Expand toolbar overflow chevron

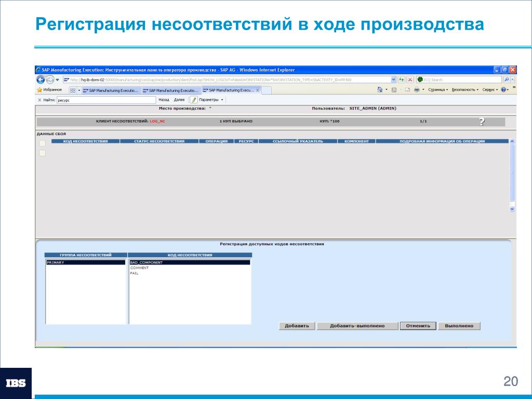tap(514, 87)
